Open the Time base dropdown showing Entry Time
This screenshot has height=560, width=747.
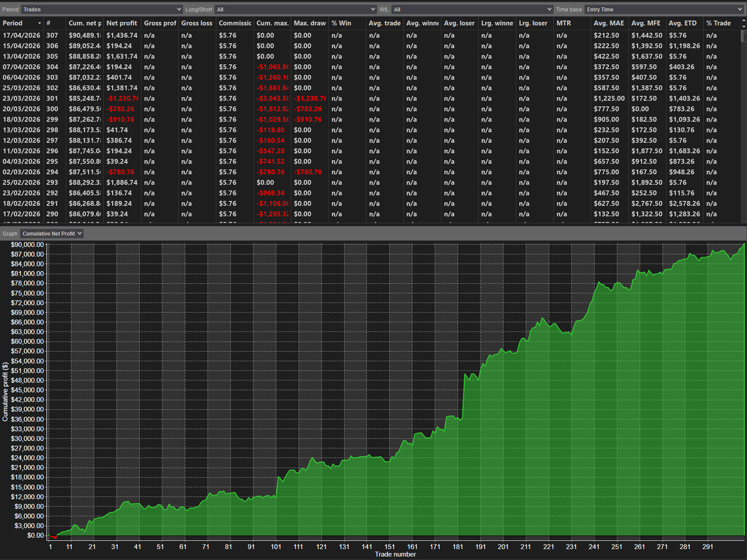[665, 9]
